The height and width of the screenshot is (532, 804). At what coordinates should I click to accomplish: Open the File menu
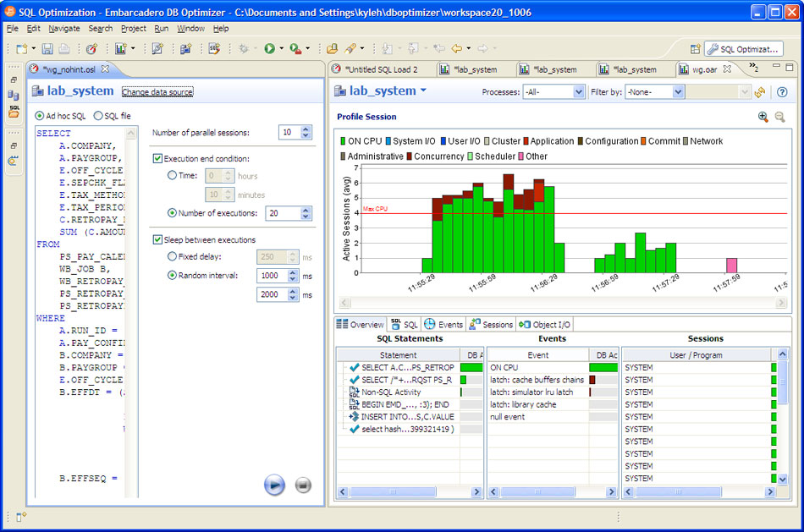coord(13,29)
